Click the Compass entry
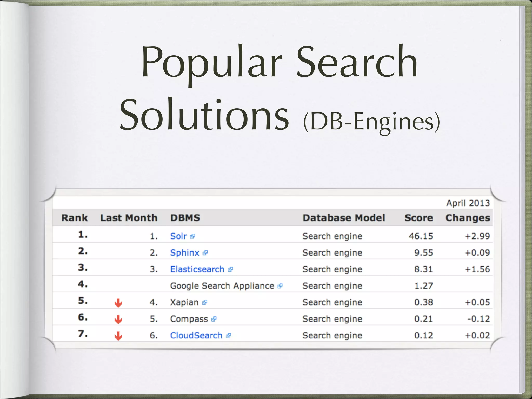 (189, 319)
